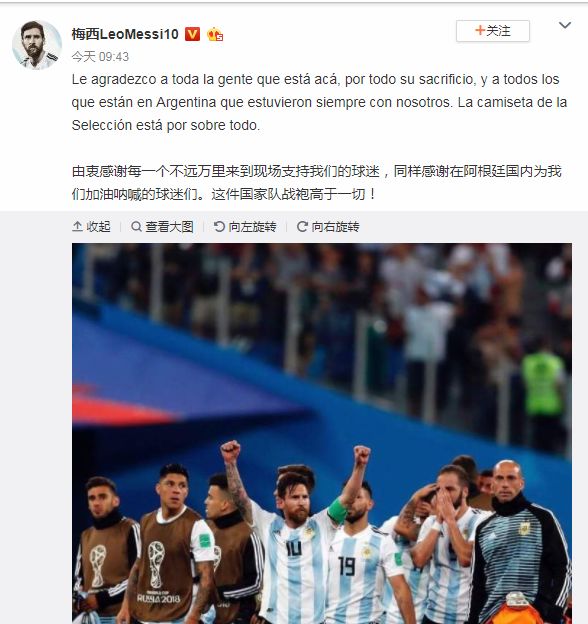Click the orange V verified badge
This screenshot has height=624, width=588.
point(193,35)
